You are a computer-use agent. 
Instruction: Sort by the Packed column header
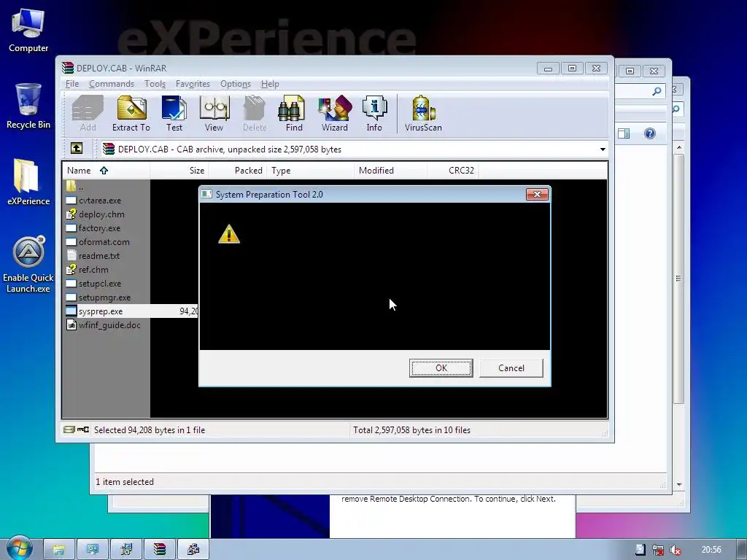tap(238, 171)
